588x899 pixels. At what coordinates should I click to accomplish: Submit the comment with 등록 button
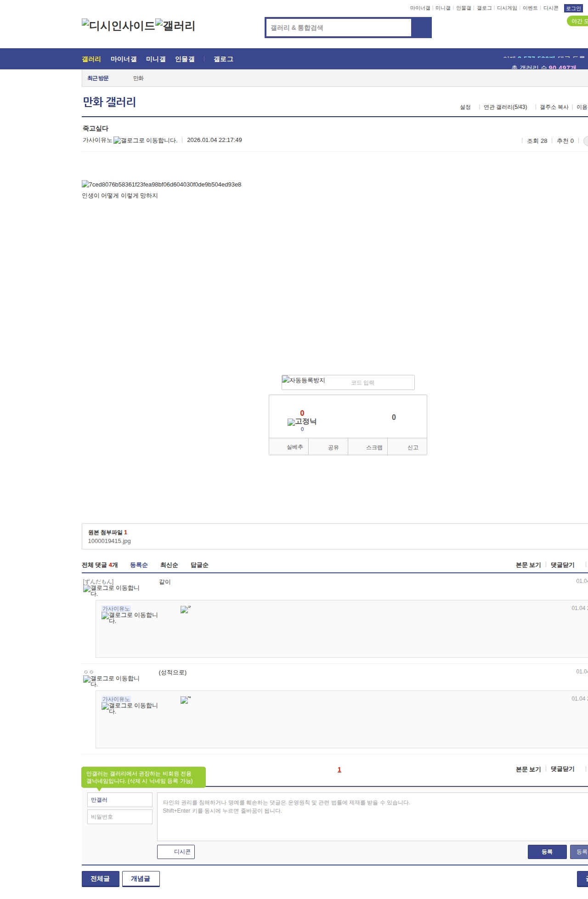coord(547,852)
